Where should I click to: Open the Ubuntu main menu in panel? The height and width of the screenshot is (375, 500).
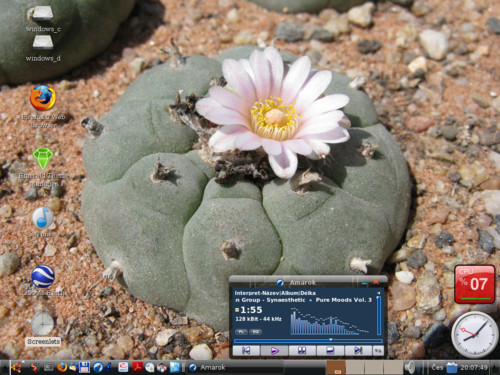point(16,367)
